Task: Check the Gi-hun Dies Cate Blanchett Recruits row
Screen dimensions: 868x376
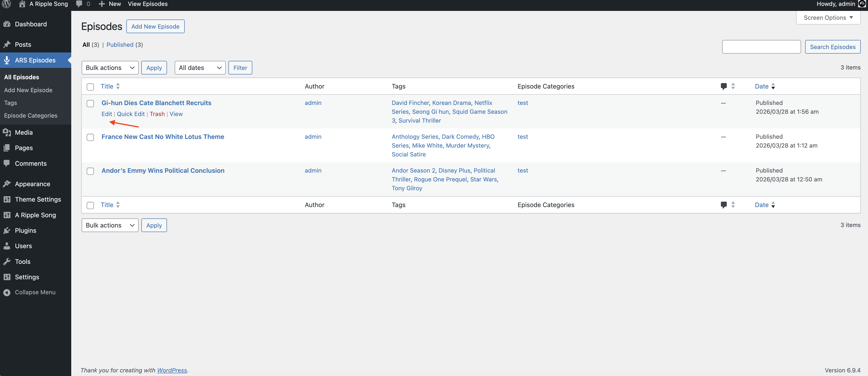Action: coord(90,104)
